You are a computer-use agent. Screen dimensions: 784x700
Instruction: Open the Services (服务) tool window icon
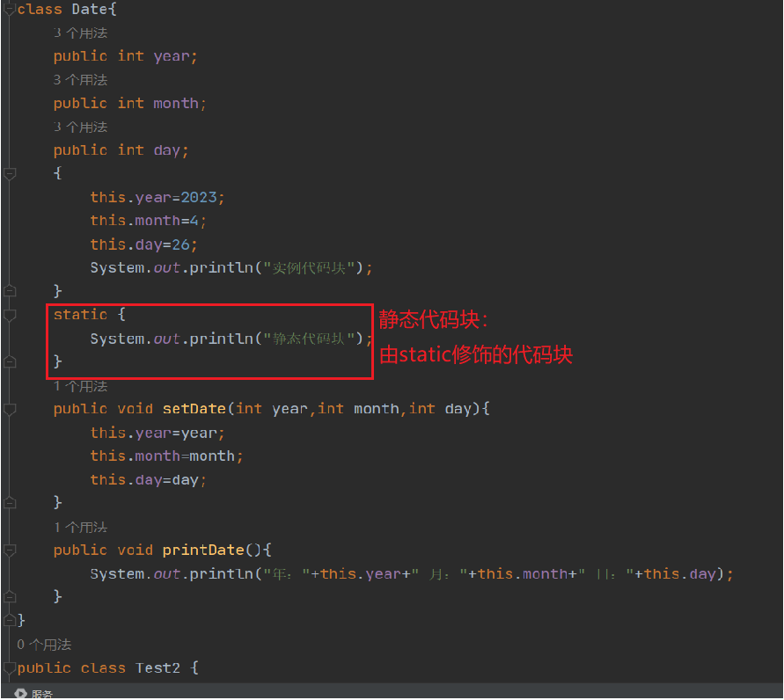click(x=23, y=694)
